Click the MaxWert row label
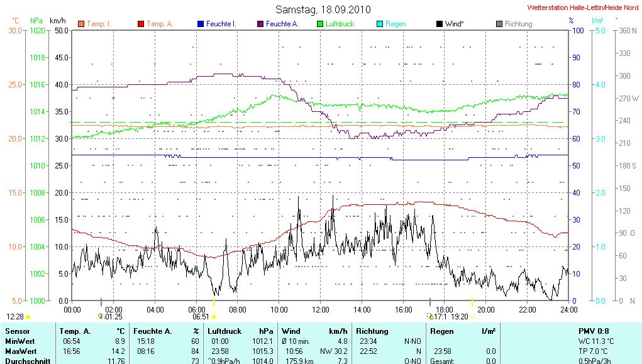This screenshot has height=364, width=642. 21,351
